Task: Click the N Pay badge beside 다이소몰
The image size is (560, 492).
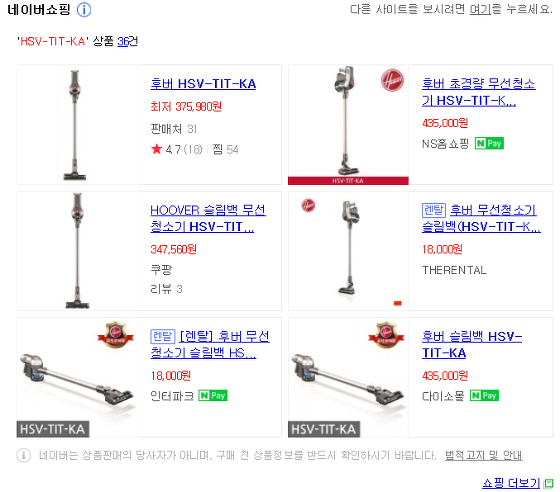Action: 484,396
